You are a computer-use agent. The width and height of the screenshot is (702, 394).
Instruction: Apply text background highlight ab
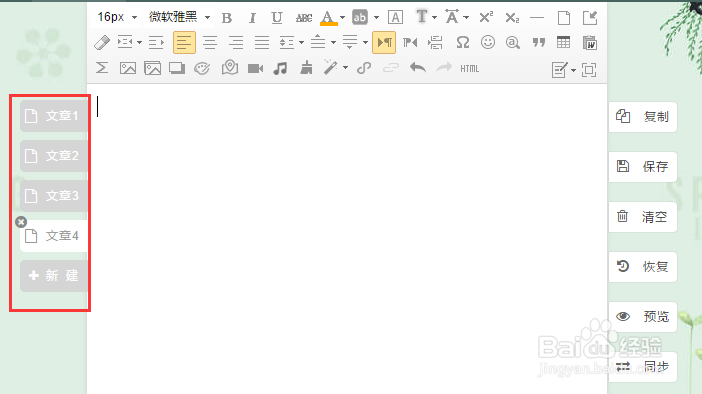coord(360,17)
